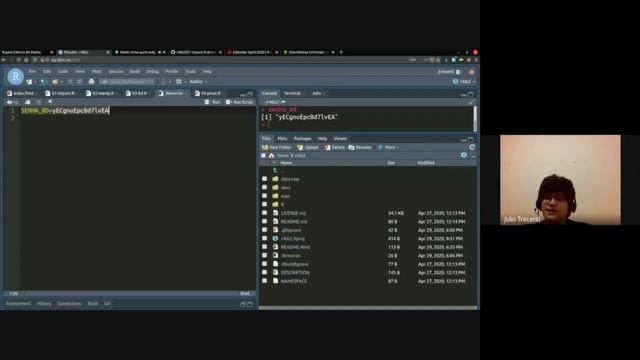Click the Run button in editor
This screenshot has height=360, width=640.
pos(213,102)
